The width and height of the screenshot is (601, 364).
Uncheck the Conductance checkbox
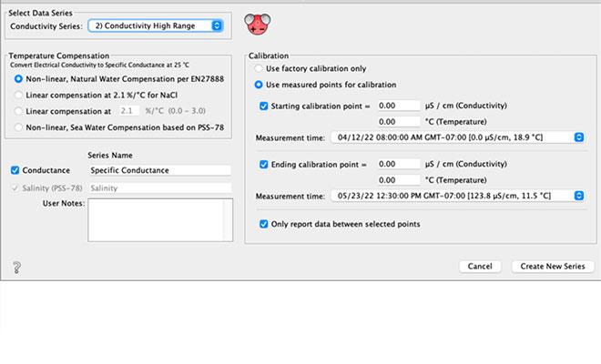[14, 170]
